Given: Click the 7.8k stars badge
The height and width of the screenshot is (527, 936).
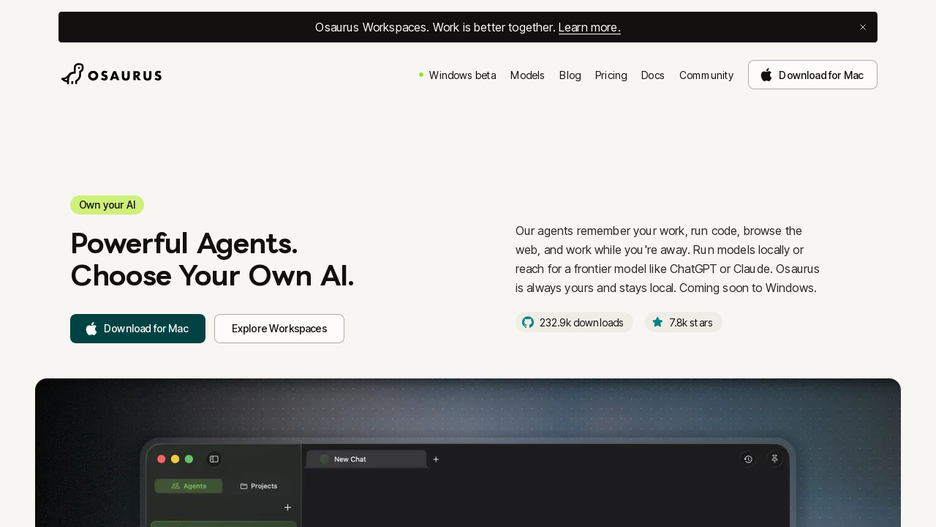Looking at the screenshot, I should pos(683,322).
